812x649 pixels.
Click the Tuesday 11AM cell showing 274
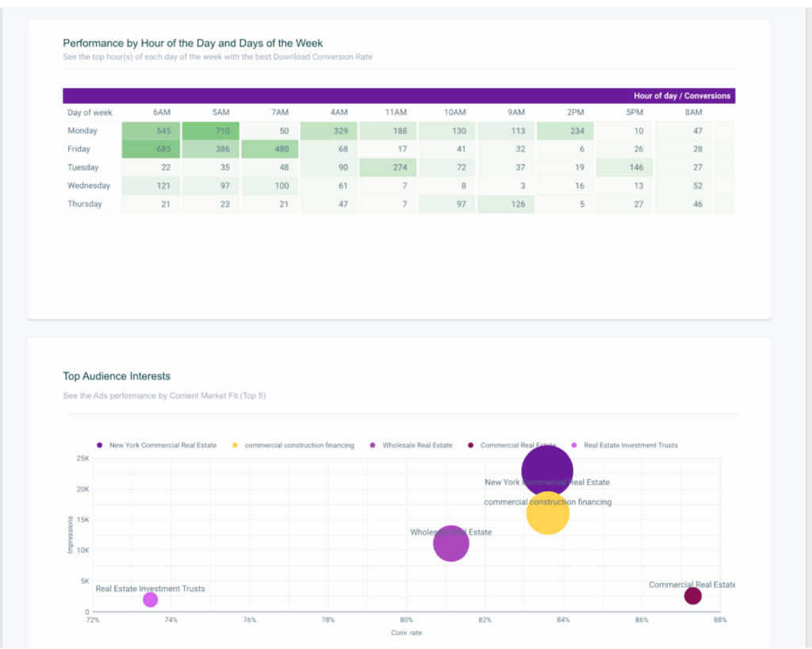pyautogui.click(x=388, y=167)
